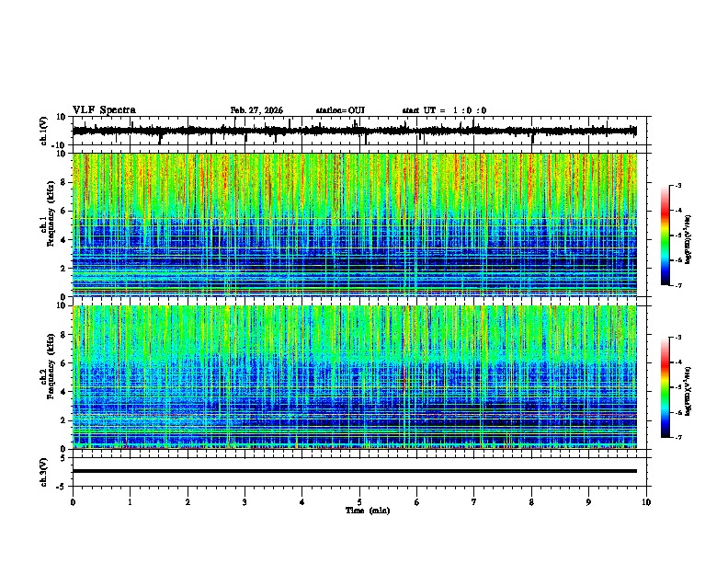Click the "ch.1(V)" axis label
The height and width of the screenshot is (563, 728).
click(x=44, y=131)
